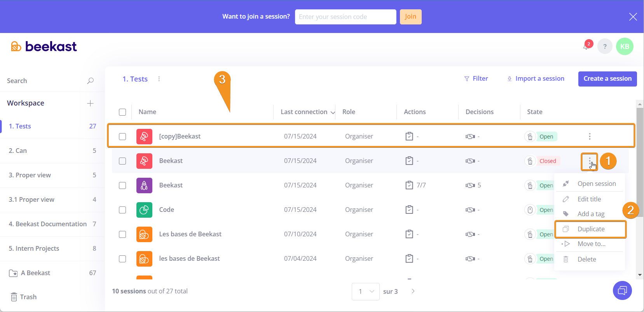Click the orange icon of Les bases de Beekast

(144, 234)
